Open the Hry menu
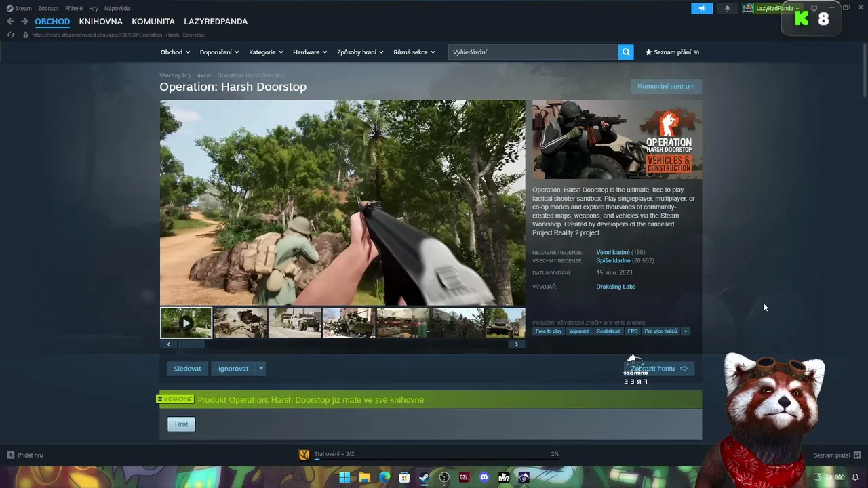 94,8
